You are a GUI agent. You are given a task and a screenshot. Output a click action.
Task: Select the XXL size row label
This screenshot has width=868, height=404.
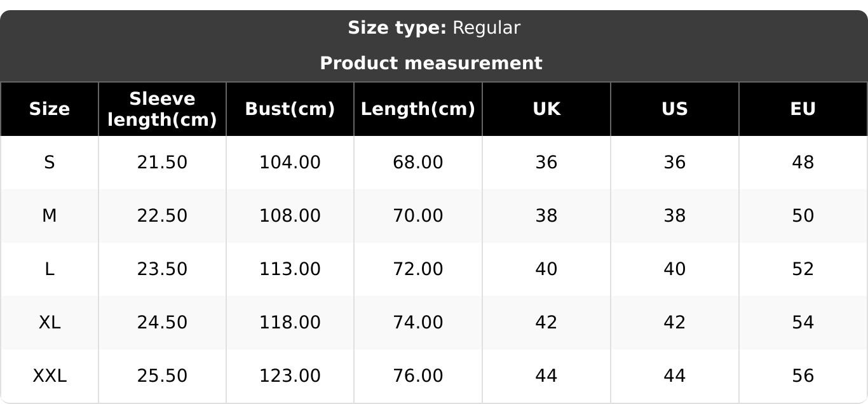point(50,376)
